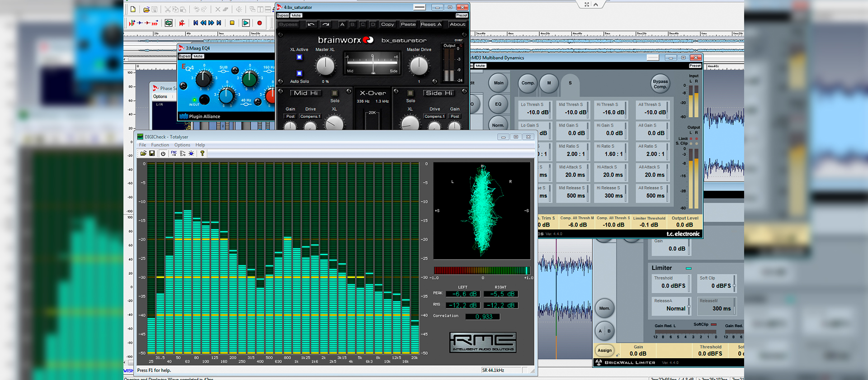Toggle Auto Solo in bx_saturator
The image size is (868, 380).
(299, 73)
